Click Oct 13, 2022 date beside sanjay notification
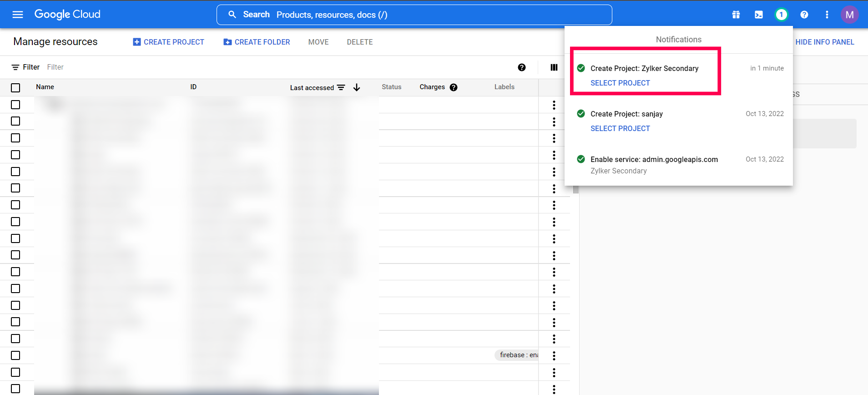The width and height of the screenshot is (868, 395). 765,114
